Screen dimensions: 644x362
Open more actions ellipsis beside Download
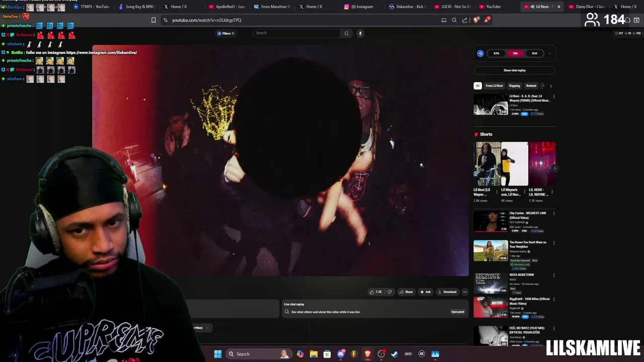pyautogui.click(x=465, y=292)
